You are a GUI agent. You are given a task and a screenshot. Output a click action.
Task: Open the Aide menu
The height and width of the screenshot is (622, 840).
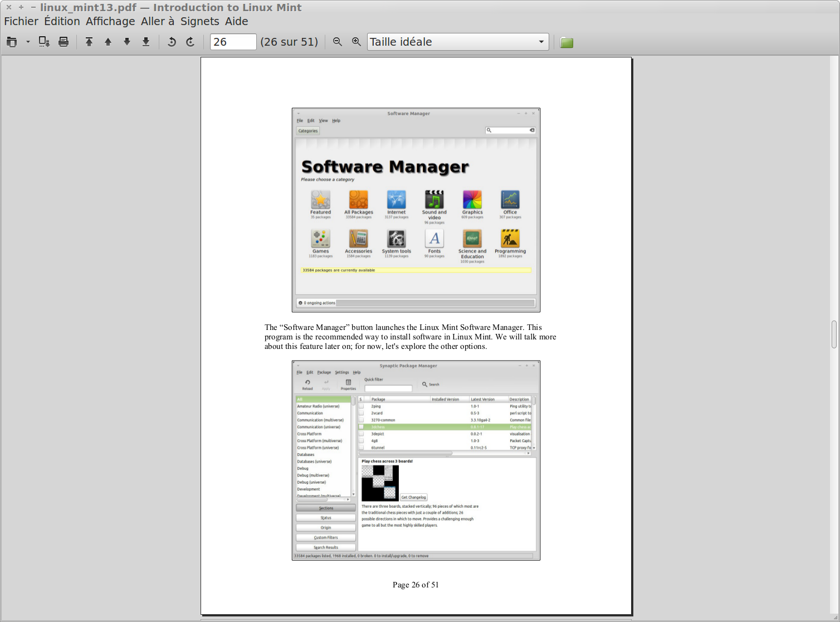click(x=237, y=21)
